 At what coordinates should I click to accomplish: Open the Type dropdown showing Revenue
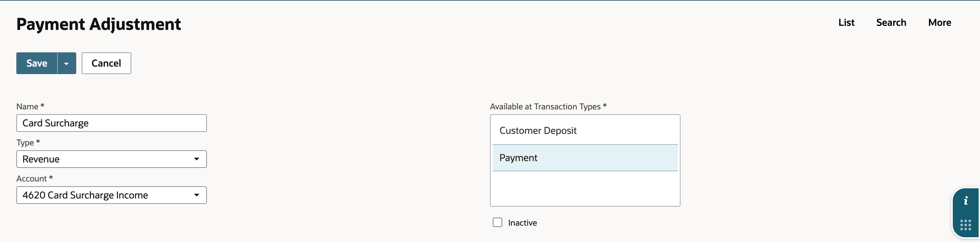(x=112, y=159)
